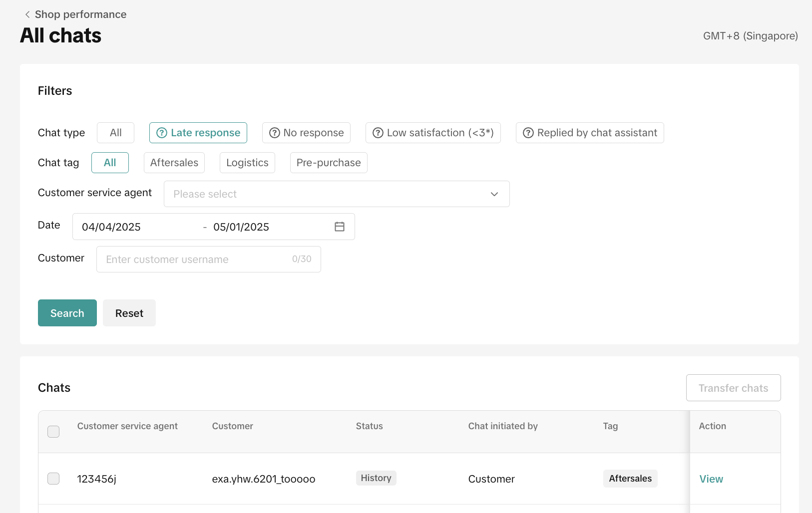Click the Search button
Viewport: 812px width, 513px height.
tap(67, 313)
